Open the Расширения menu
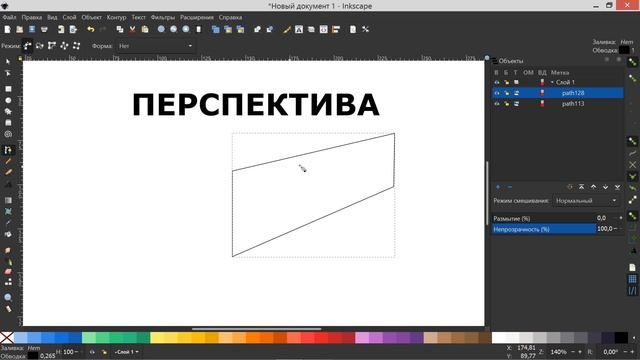This screenshot has height=360, width=640. click(x=197, y=18)
